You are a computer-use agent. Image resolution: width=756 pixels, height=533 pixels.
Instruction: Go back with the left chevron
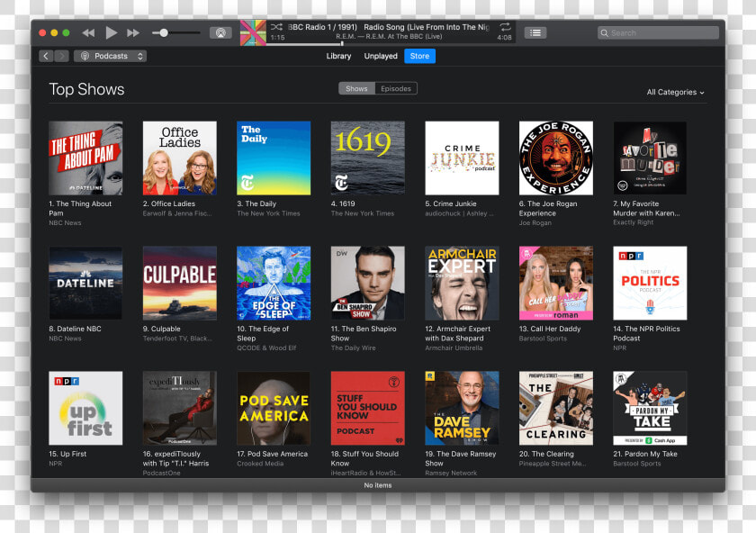tap(46, 56)
